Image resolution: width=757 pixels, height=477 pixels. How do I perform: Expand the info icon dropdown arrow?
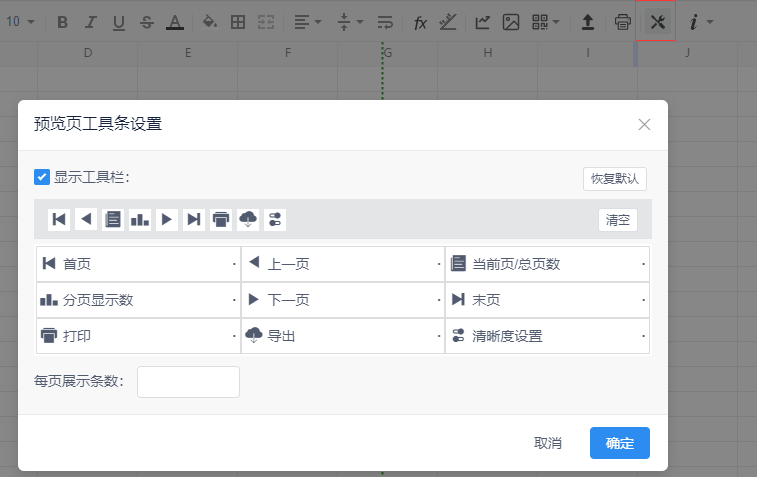[x=710, y=22]
